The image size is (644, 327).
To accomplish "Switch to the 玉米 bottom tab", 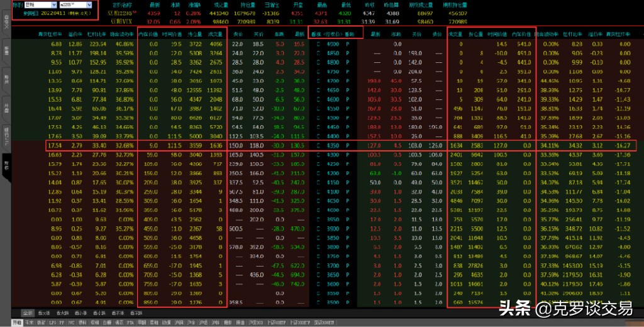I will pos(29,323).
